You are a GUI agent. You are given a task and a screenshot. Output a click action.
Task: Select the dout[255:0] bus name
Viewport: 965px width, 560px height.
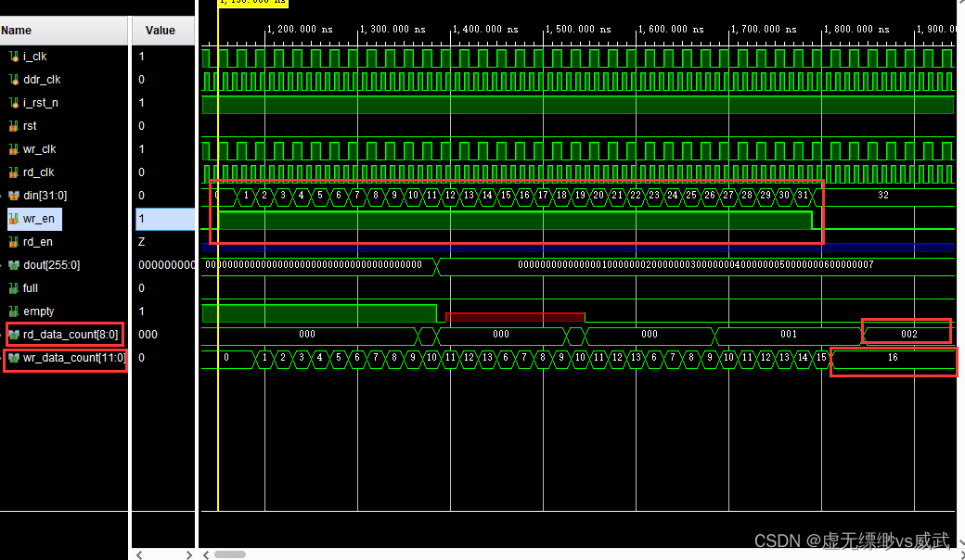click(x=52, y=265)
